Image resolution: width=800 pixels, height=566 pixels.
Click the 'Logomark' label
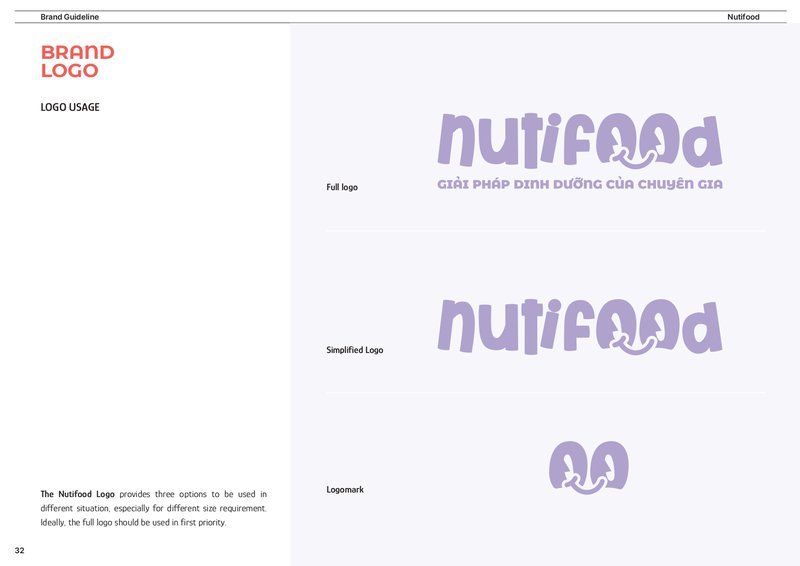pyautogui.click(x=345, y=489)
